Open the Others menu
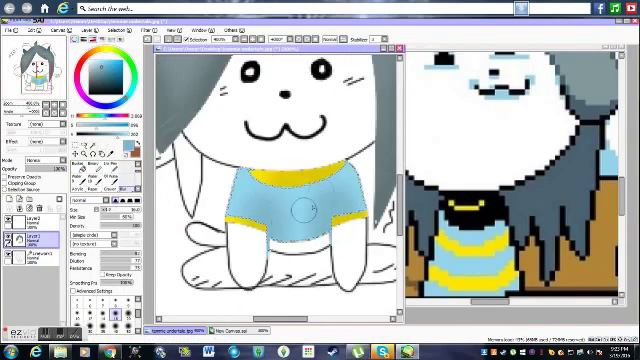This screenshot has width=640, height=360. coord(234,30)
